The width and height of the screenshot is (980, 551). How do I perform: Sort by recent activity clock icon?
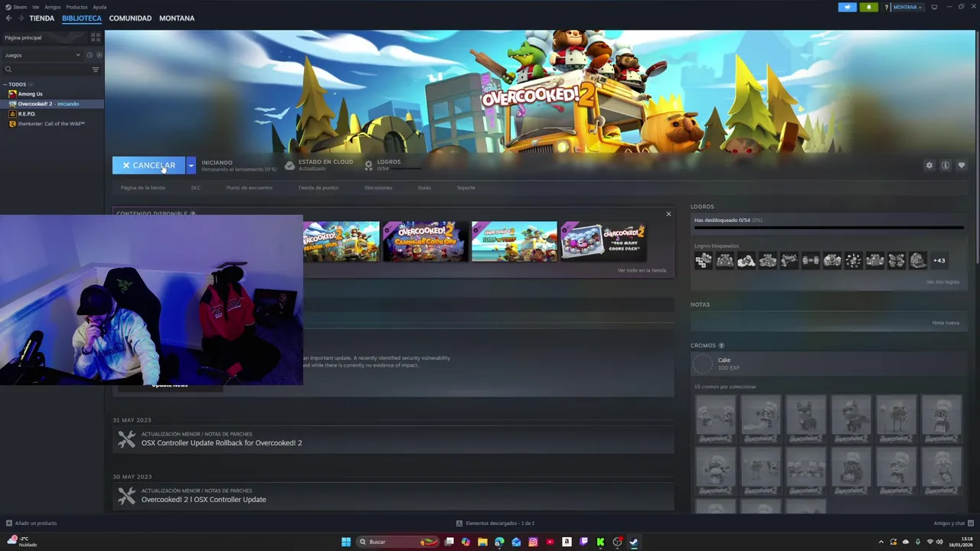coord(90,55)
